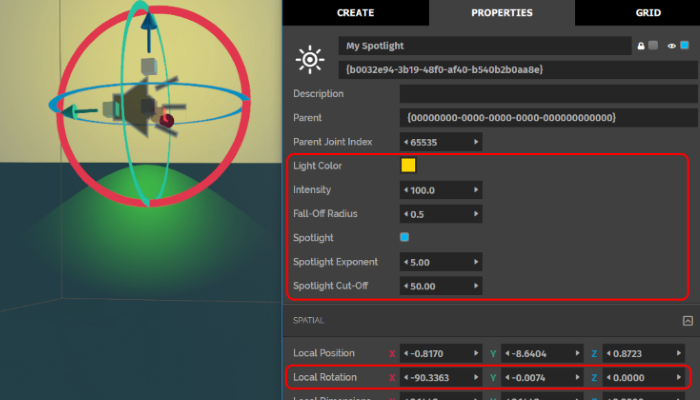Decrease Local Rotation Z with left arrow
This screenshot has height=400, width=700.
(x=608, y=377)
